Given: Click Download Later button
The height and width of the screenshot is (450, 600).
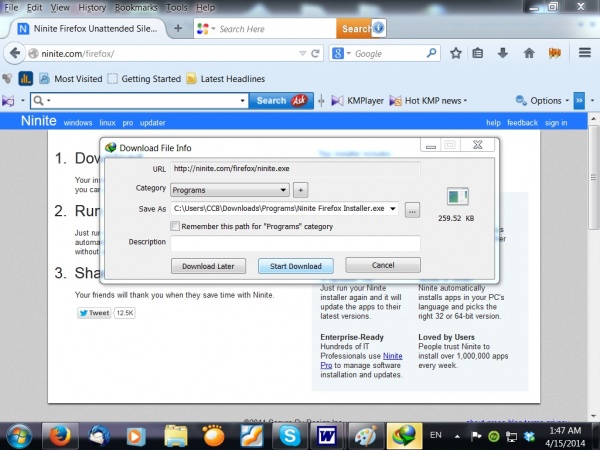Looking at the screenshot, I should [x=208, y=266].
